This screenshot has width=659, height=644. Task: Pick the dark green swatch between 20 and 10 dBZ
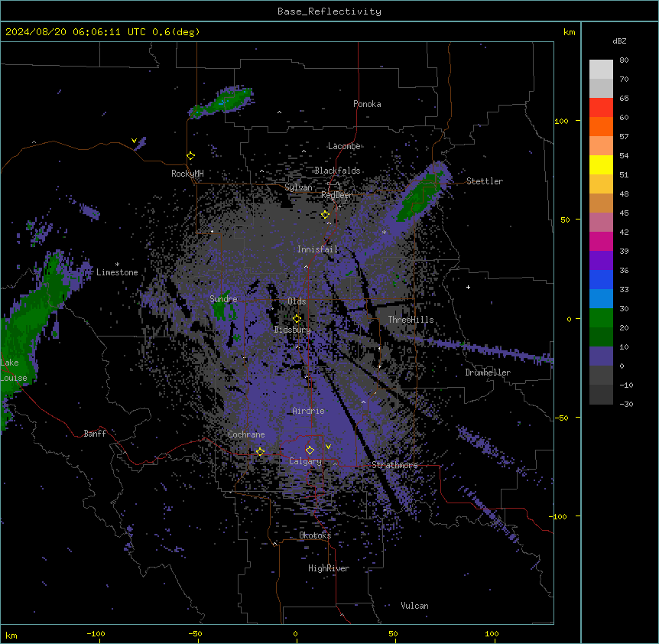601,337
